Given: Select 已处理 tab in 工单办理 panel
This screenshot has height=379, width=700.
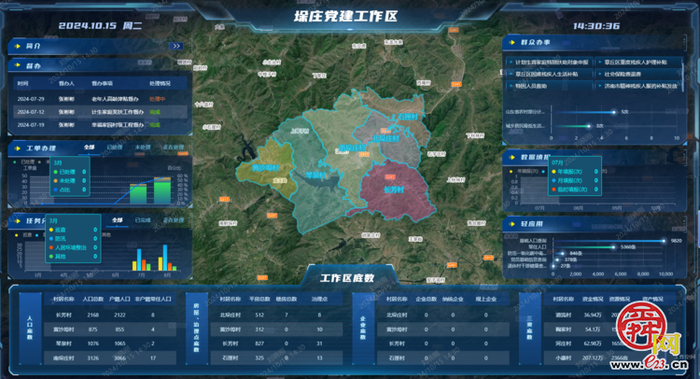Looking at the screenshot, I should click(x=115, y=147).
